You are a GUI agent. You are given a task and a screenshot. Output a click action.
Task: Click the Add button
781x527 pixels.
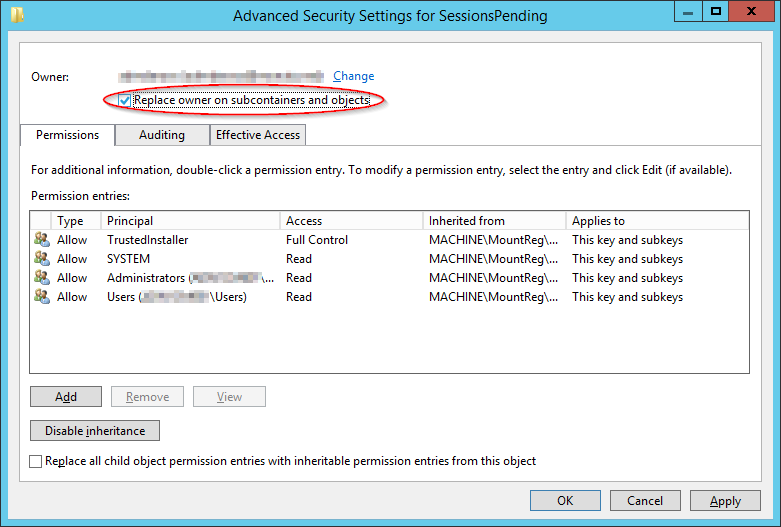66,396
